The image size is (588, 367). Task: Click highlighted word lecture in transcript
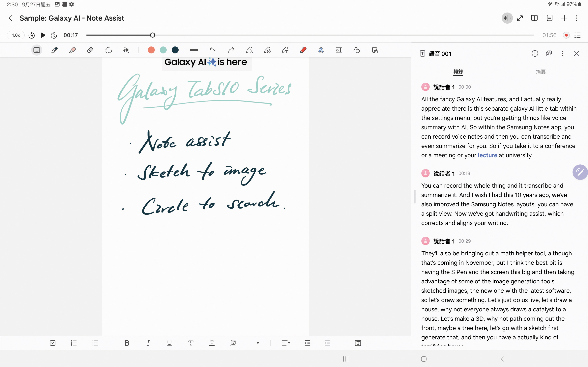(487, 155)
